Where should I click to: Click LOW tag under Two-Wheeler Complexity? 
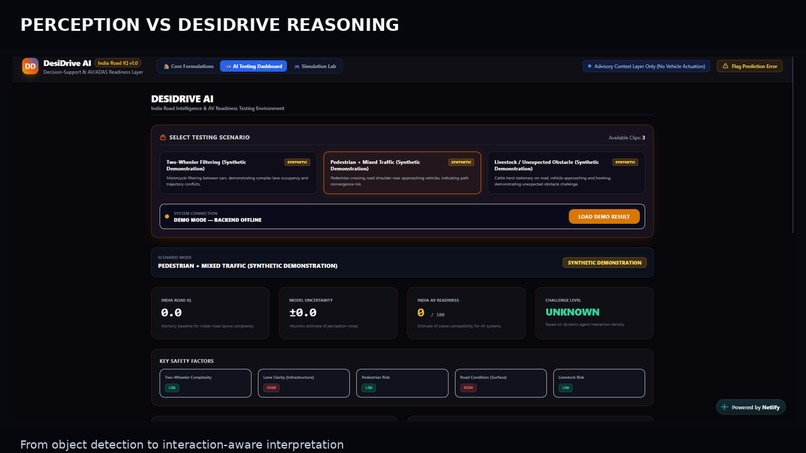(172, 388)
